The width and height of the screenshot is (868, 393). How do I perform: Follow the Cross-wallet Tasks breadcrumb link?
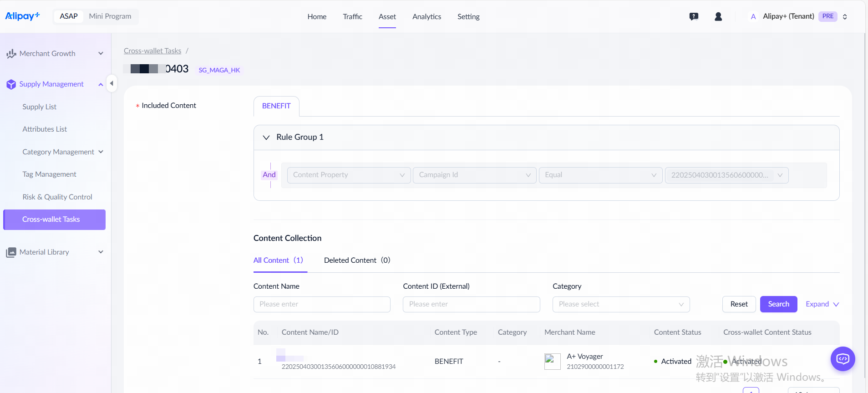[x=152, y=51]
